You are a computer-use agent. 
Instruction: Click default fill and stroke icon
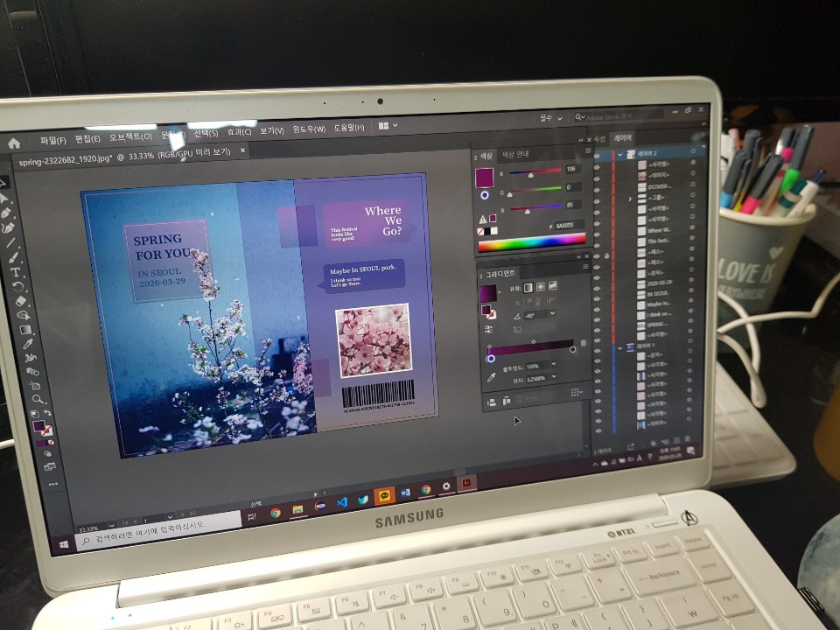coord(34,414)
